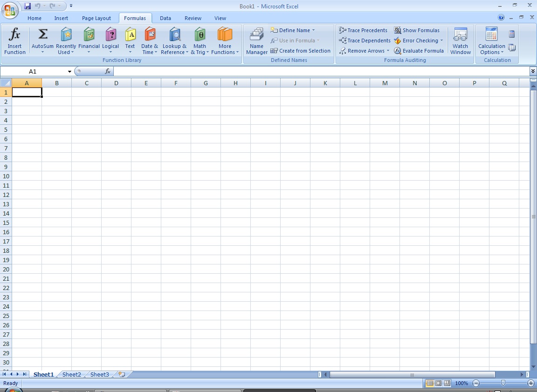Open the Logical functions book icon
The height and width of the screenshot is (392, 537).
pyautogui.click(x=110, y=34)
